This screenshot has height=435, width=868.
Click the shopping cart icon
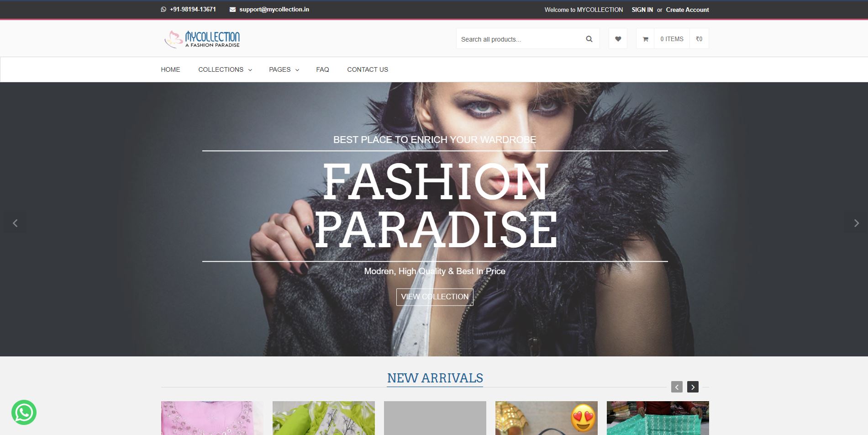645,39
